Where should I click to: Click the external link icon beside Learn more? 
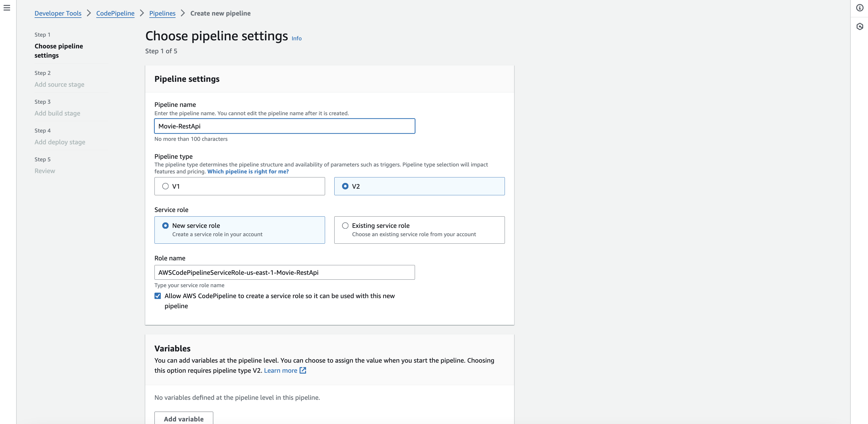click(303, 370)
